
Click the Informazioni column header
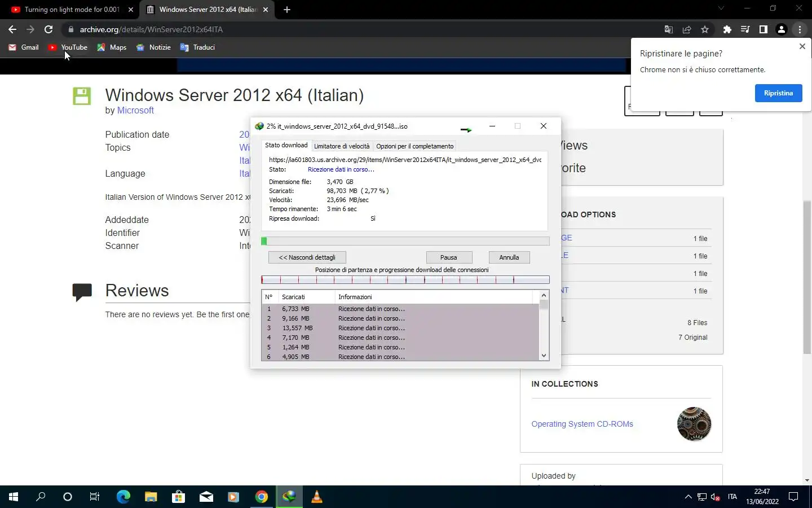point(433,297)
